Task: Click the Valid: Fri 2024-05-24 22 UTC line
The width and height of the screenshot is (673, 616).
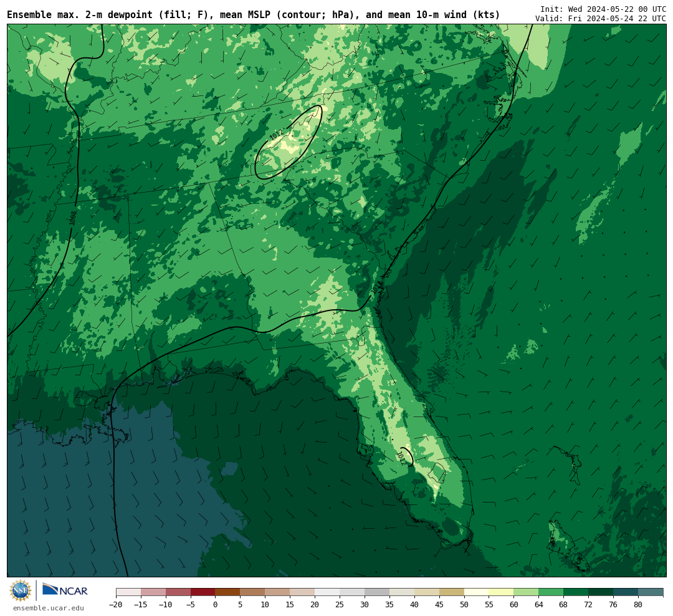Action: (601, 19)
